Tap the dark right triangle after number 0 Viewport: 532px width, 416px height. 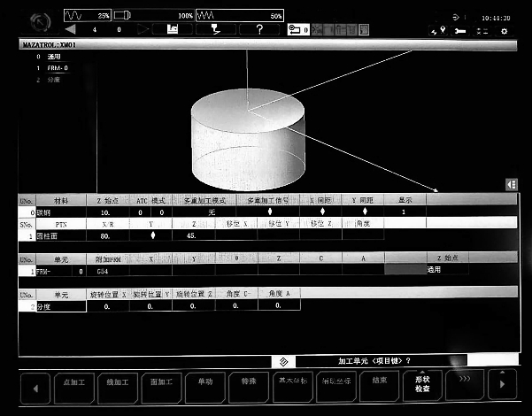pos(143,29)
